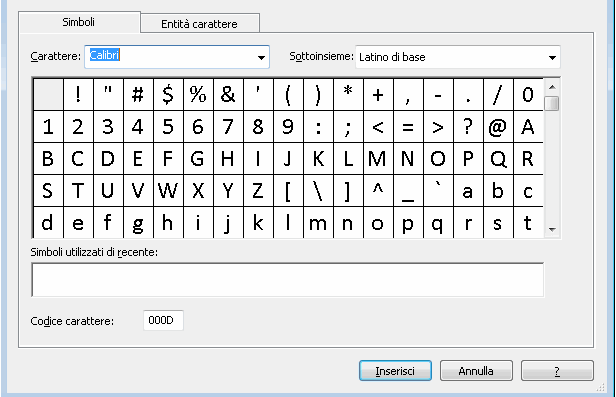Screen dimensions: 616x397
Task: Select the \ backslash symbol
Action: 318,191
